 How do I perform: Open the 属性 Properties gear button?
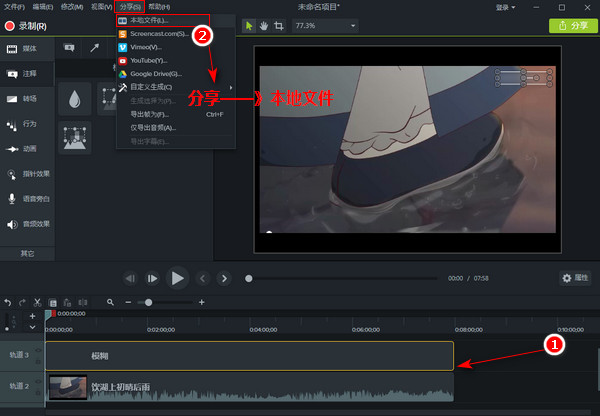[575, 278]
